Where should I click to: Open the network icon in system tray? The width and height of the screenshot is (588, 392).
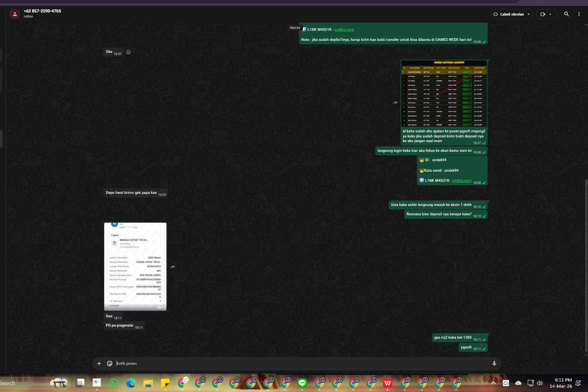[530, 383]
